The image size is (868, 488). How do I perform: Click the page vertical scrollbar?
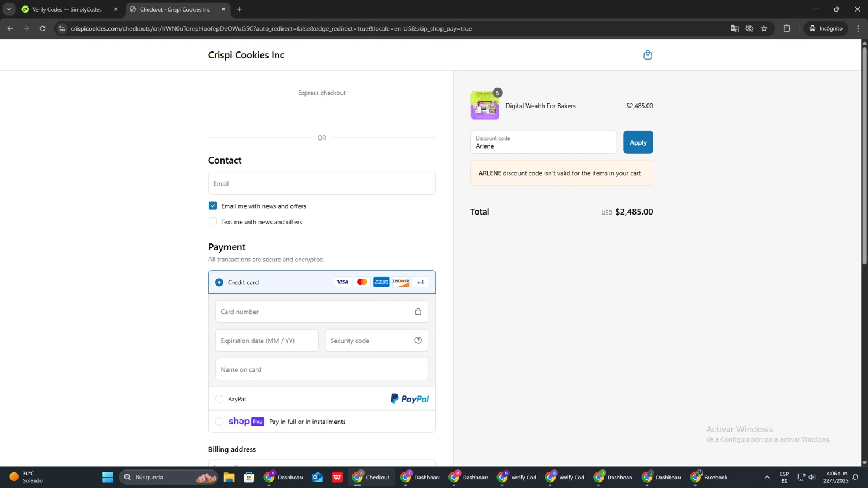(865, 156)
